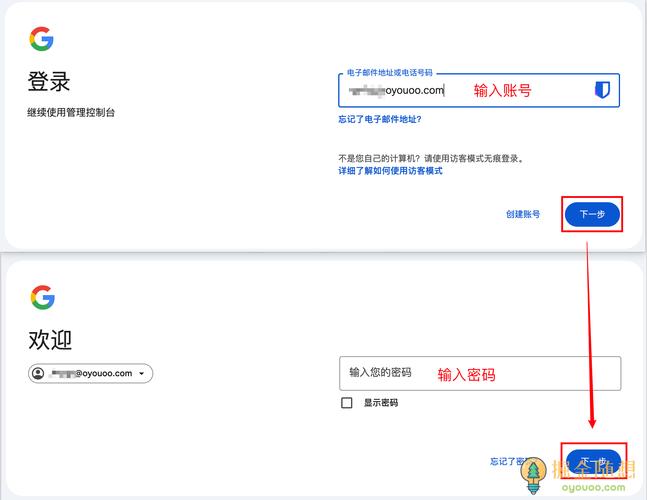Click the Bitwarden shield icon in email field
Viewport: 647px width, 500px height.
click(x=602, y=90)
